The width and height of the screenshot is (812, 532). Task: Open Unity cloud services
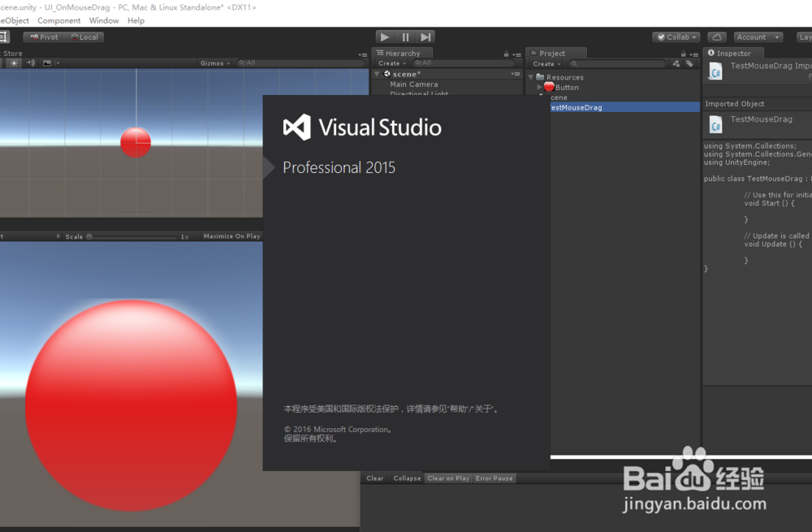pyautogui.click(x=717, y=37)
